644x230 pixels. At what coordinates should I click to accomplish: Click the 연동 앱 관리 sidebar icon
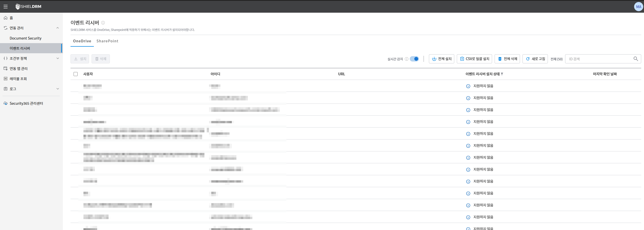point(6,68)
